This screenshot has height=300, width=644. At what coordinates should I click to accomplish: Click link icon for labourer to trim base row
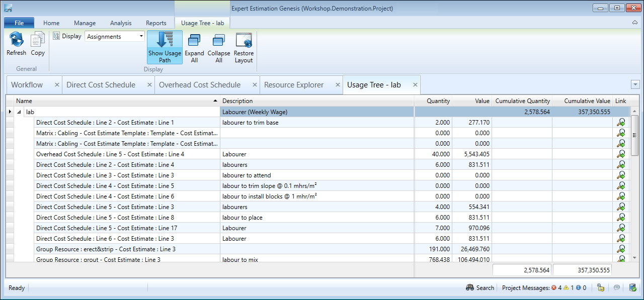pyautogui.click(x=621, y=123)
